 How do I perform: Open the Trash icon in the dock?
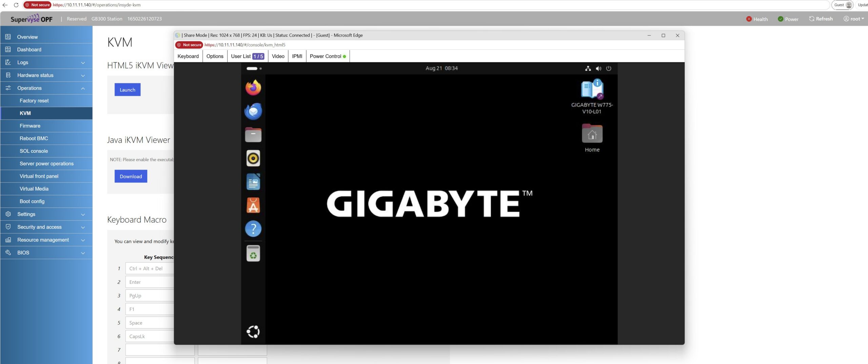(253, 253)
